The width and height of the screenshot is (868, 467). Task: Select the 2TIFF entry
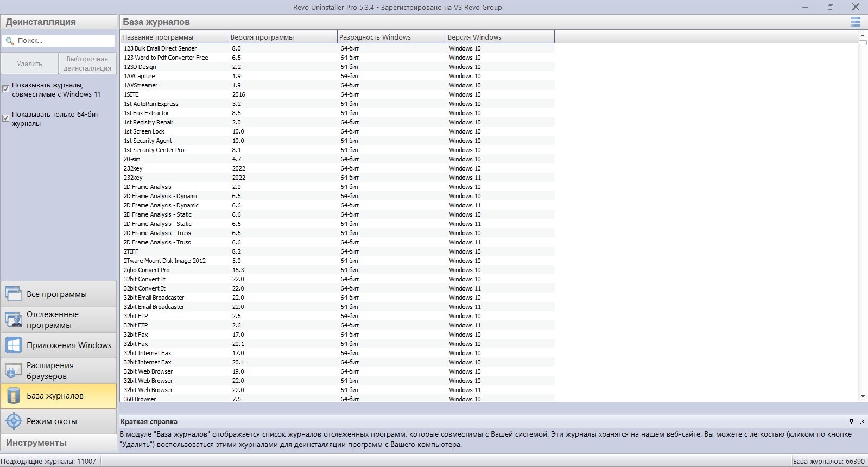click(337, 251)
